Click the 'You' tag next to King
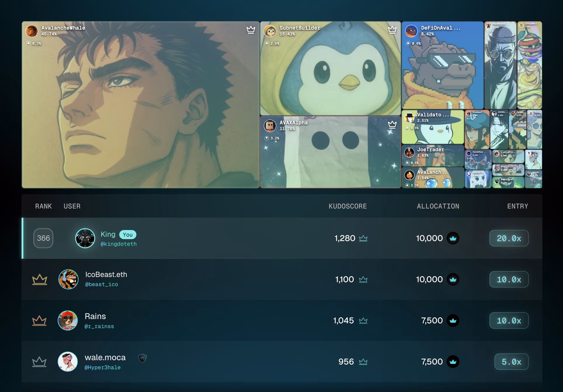563x392 pixels. (128, 235)
